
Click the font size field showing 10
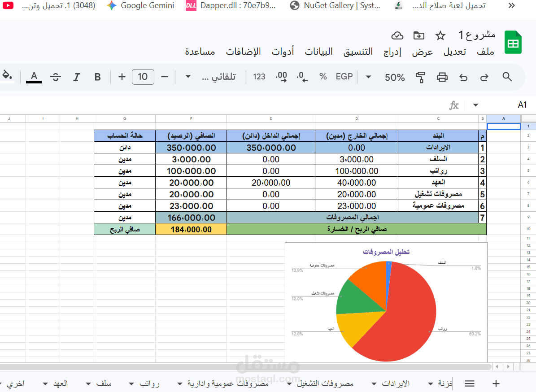coord(143,77)
